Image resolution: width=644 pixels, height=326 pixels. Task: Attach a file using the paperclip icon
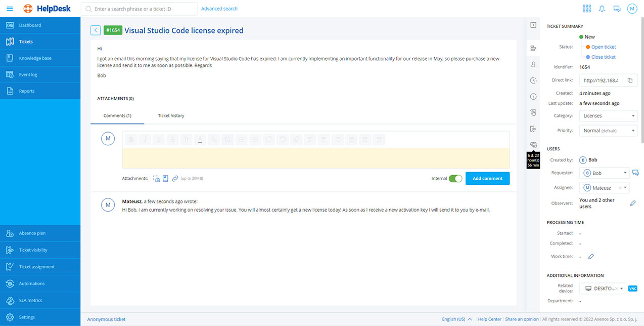pos(175,178)
